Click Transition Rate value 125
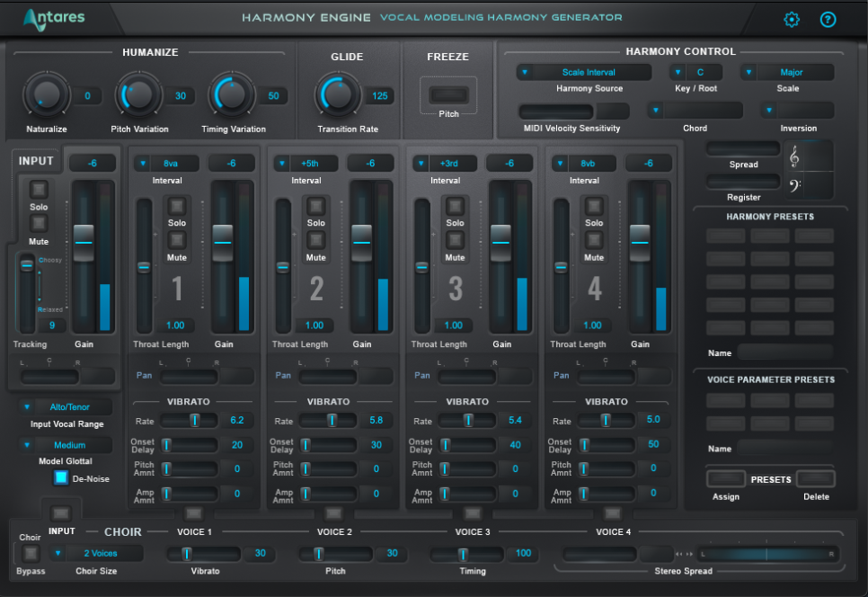The image size is (868, 597). (x=380, y=96)
